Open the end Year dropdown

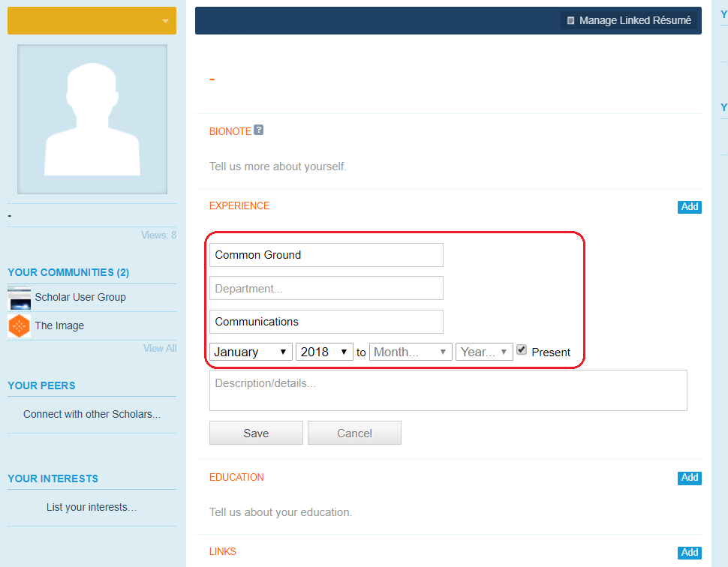(484, 352)
